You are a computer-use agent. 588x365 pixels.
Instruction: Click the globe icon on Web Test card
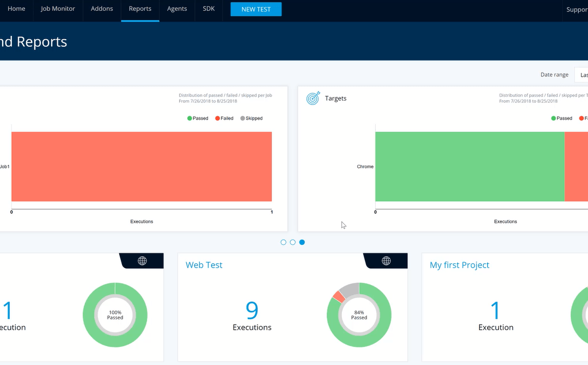tap(386, 261)
